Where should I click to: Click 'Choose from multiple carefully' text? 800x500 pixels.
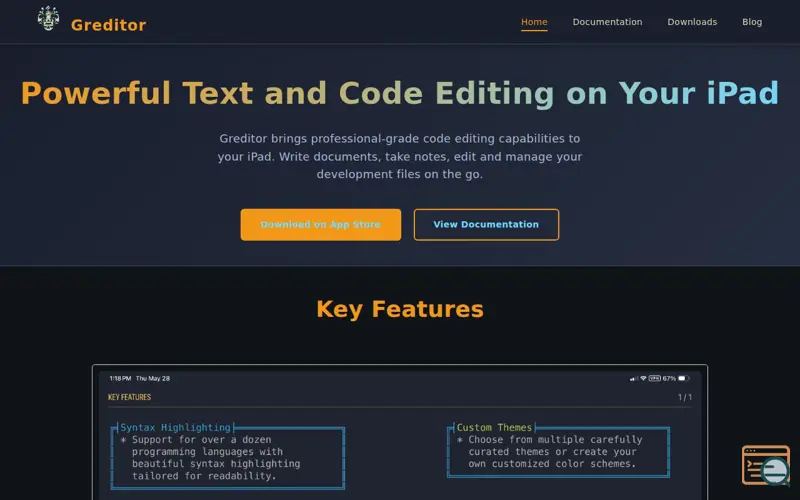[x=555, y=440]
